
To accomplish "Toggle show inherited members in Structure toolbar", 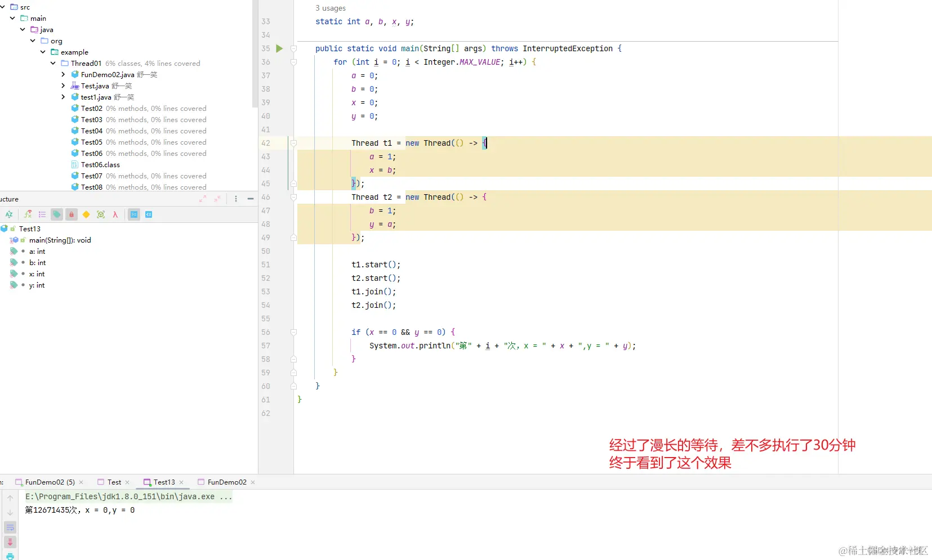I will pos(28,214).
